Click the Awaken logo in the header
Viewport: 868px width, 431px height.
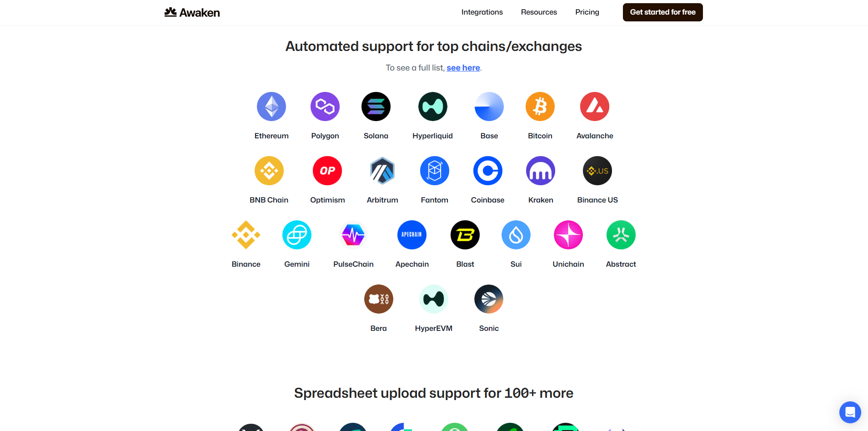(x=191, y=12)
